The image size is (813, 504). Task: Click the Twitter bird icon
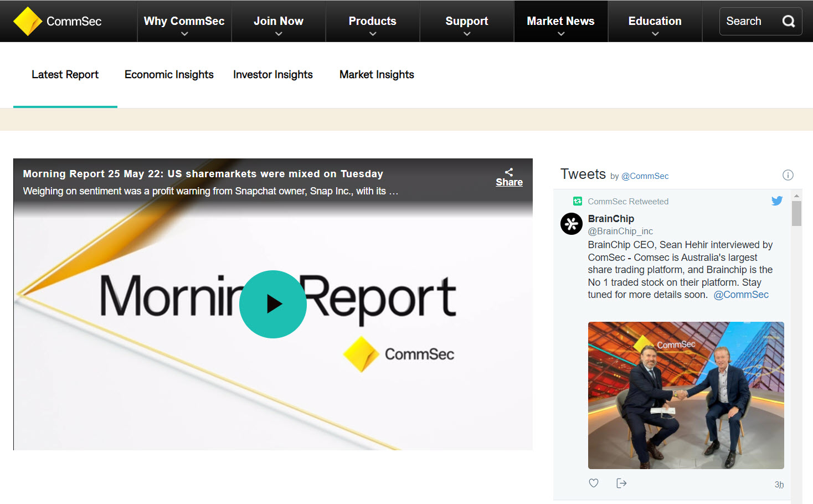pos(776,201)
